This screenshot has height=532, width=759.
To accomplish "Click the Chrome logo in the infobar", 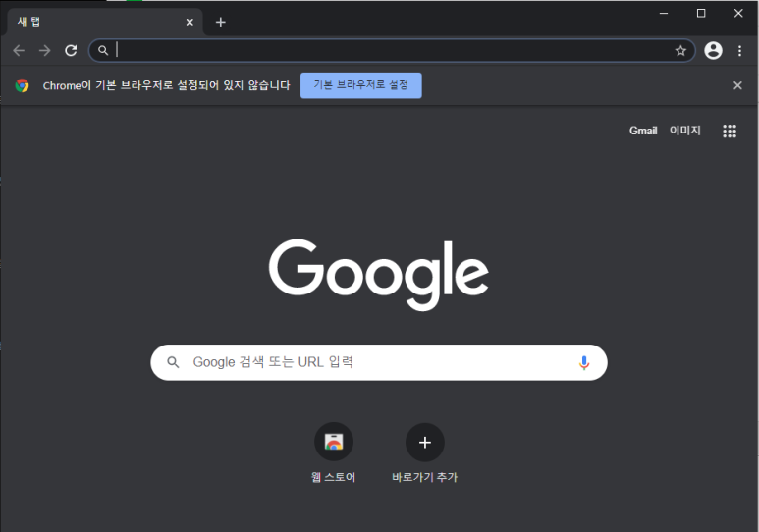I will [x=22, y=85].
